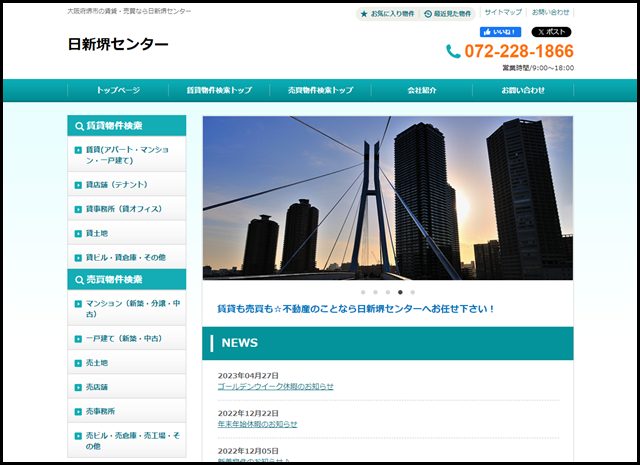This screenshot has width=640, height=465.
Task: Click arrow icon beside 貸ビル・貸倉庫・その他
Action: (78, 258)
